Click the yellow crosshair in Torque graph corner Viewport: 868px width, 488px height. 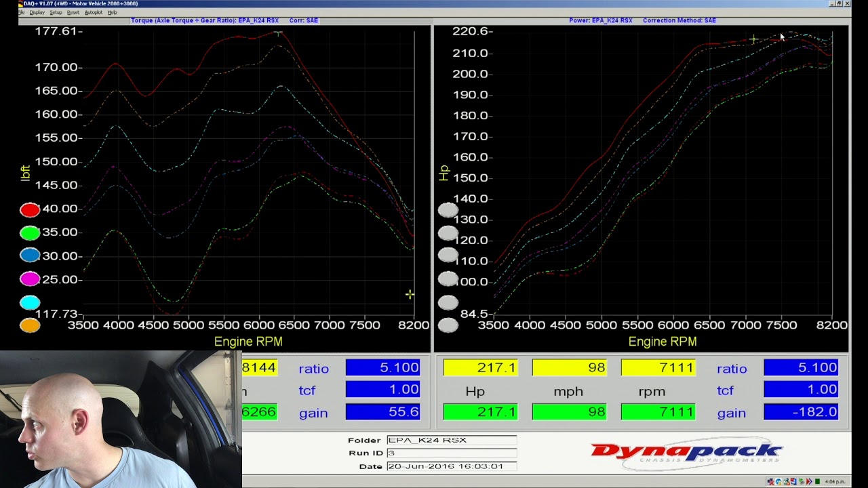tap(410, 294)
